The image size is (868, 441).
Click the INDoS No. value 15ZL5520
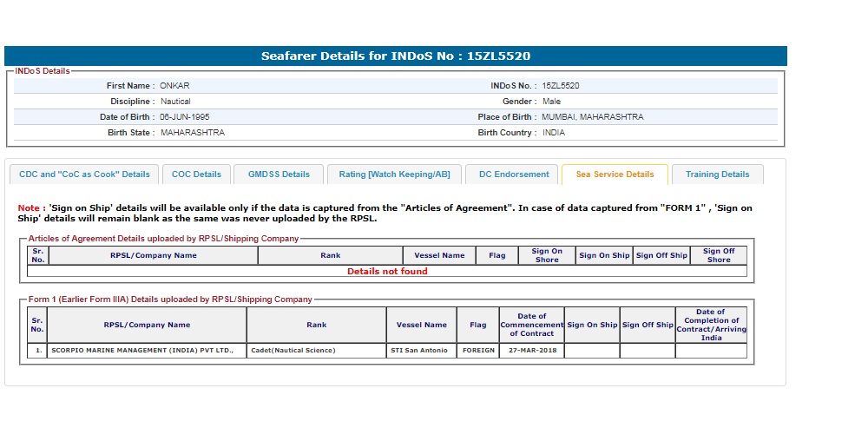click(561, 86)
